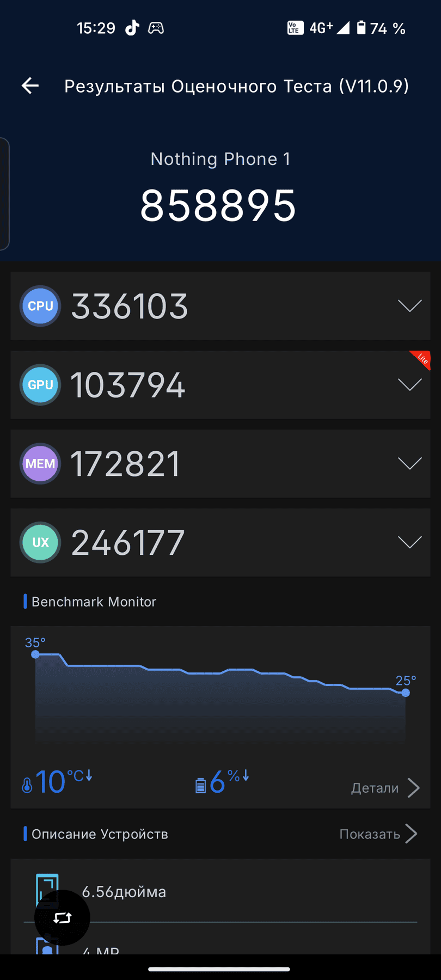Screen dimensions: 441x980
Task: Tap the 15:29 clock in status bar
Action: point(96,28)
